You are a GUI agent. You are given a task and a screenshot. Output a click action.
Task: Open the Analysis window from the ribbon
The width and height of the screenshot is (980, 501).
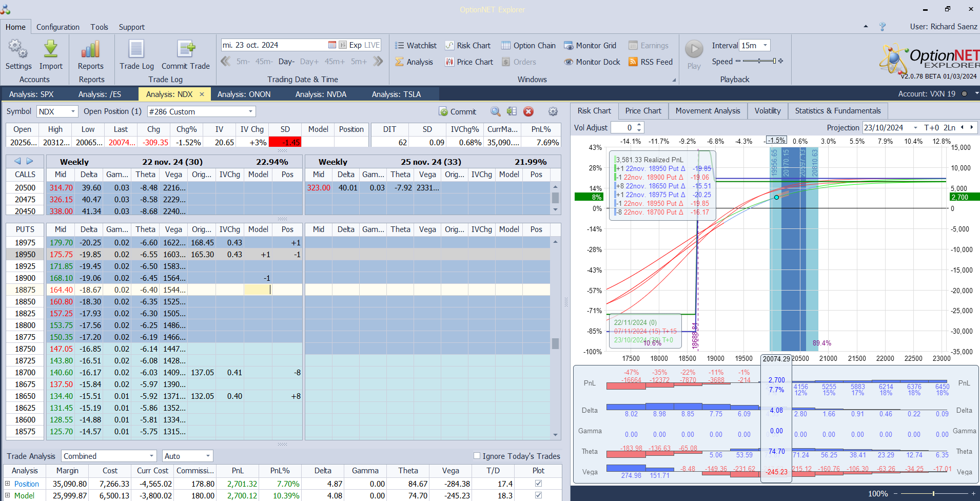[414, 62]
